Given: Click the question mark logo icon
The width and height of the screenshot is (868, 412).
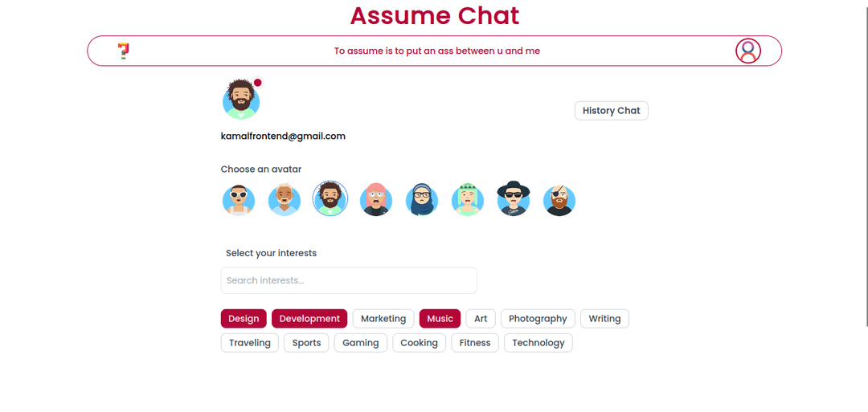Looking at the screenshot, I should pyautogui.click(x=123, y=51).
